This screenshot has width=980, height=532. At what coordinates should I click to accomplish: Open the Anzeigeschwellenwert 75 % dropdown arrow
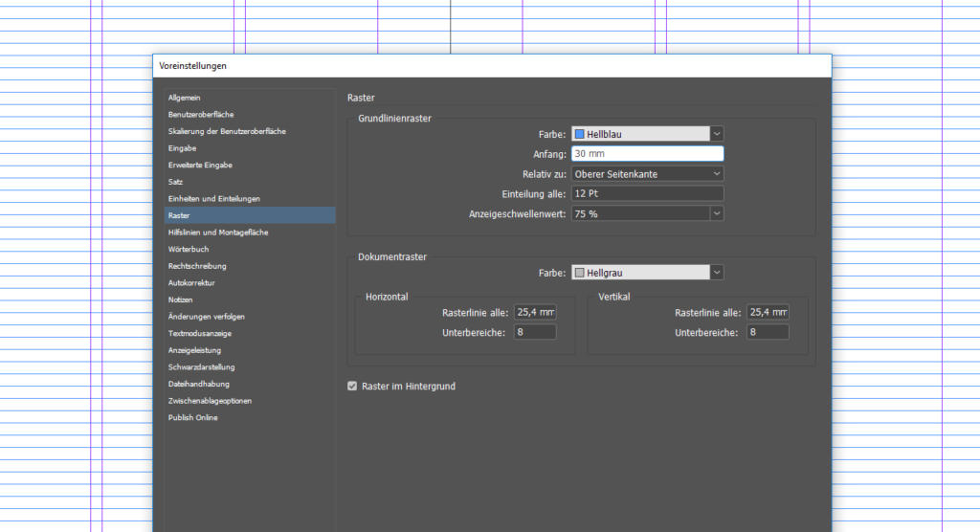(717, 213)
